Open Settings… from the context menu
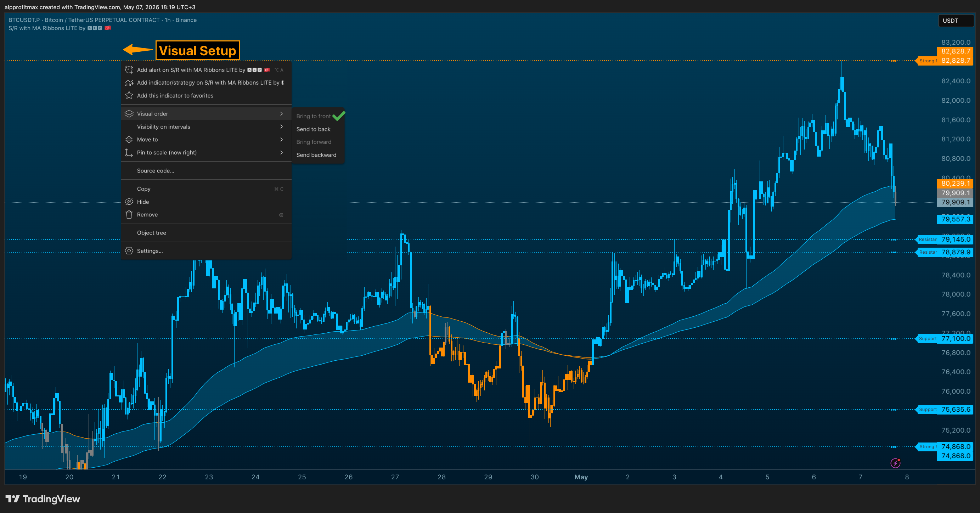This screenshot has height=513, width=980. pos(206,251)
